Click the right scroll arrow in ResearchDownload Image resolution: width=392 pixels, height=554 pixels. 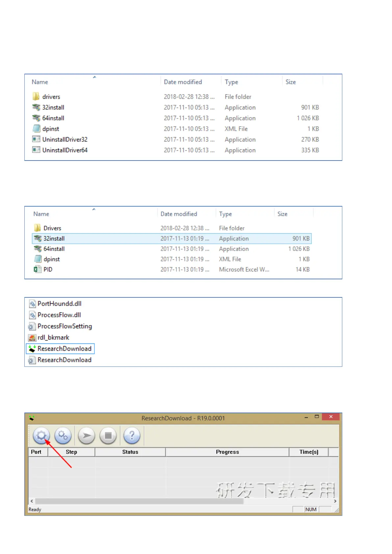[335, 501]
